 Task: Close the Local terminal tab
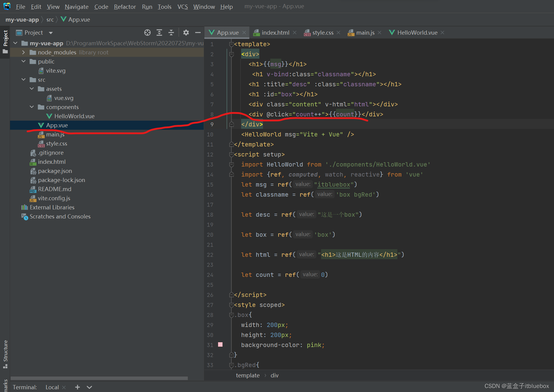point(64,387)
